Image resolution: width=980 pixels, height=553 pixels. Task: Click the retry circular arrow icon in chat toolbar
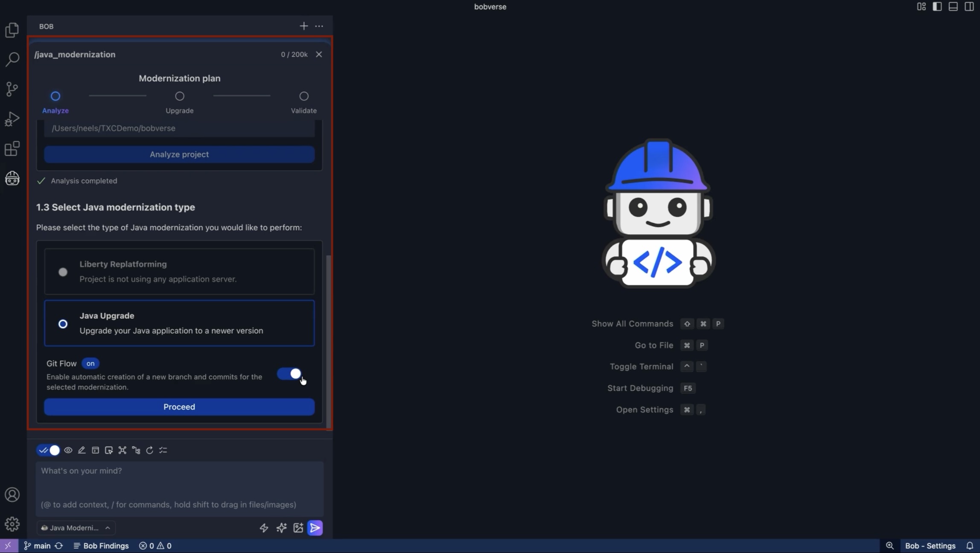click(149, 450)
